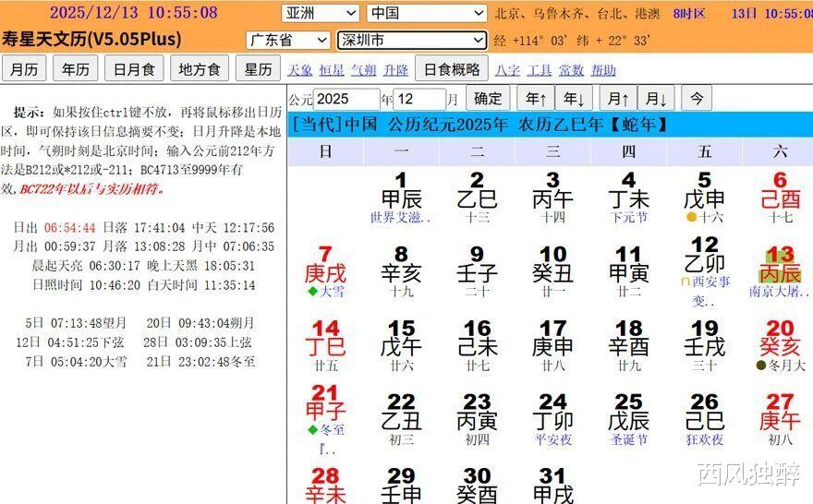Select December 11 甲寅 in calendar

628,270
